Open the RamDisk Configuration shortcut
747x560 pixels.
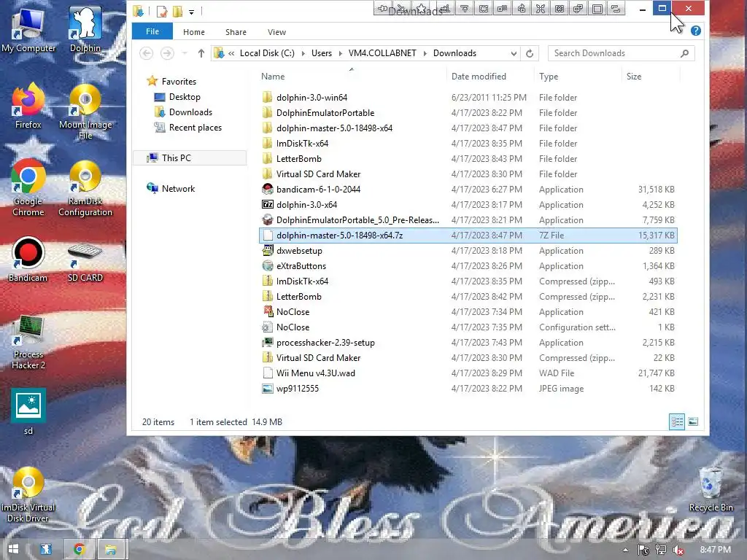85,188
